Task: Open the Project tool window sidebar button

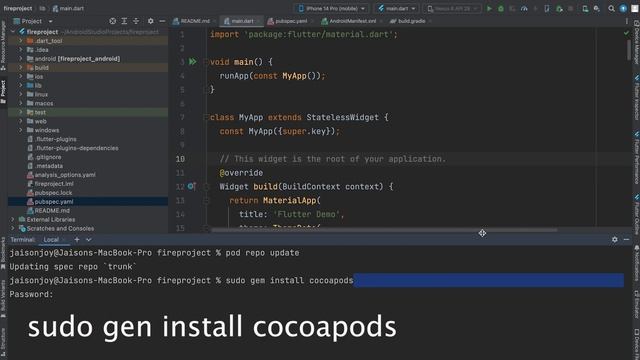Action: coord(3,92)
